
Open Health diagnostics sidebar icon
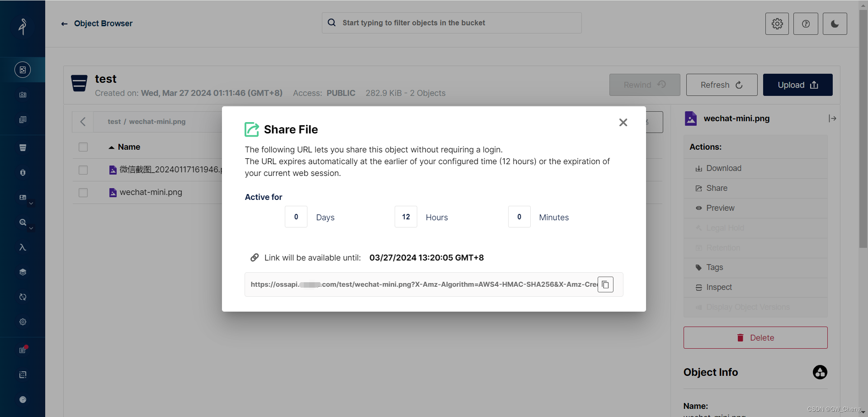coord(23,374)
